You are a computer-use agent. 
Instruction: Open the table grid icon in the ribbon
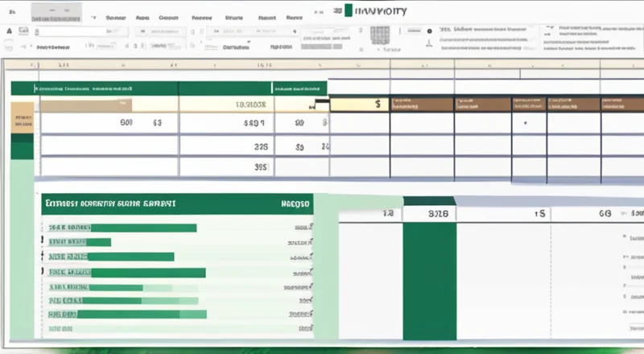pos(379,35)
